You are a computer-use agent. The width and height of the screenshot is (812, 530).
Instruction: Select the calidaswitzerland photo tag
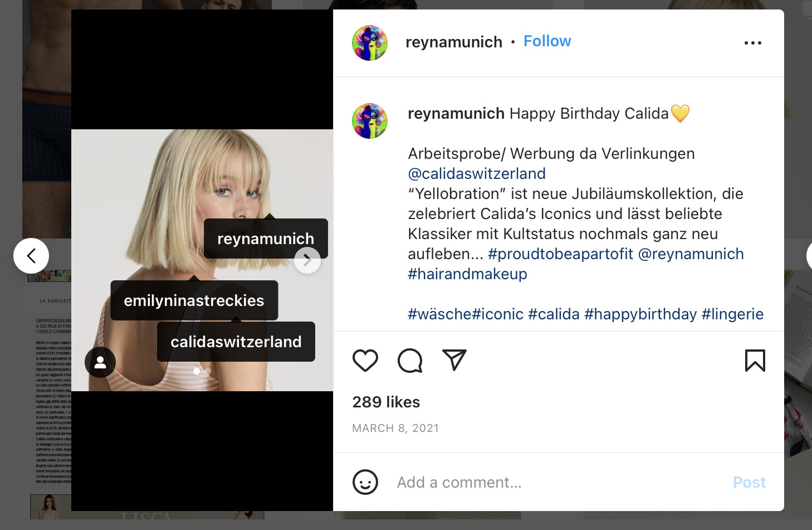(x=236, y=342)
